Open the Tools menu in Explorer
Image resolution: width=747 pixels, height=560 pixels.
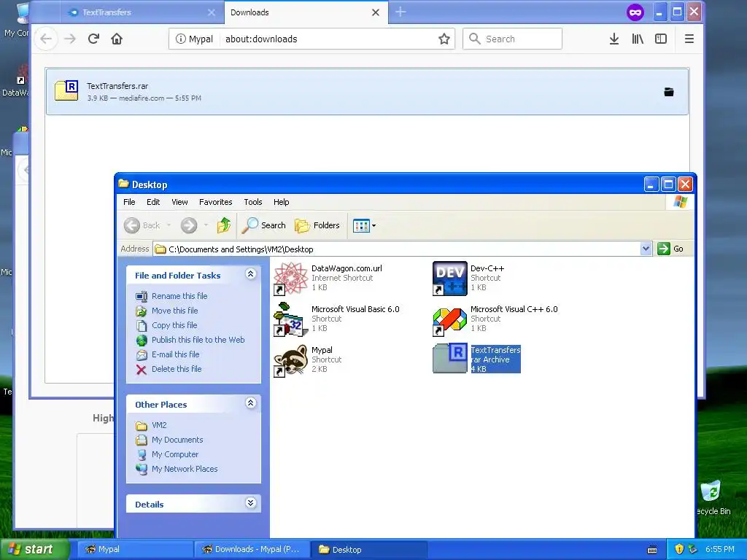pos(253,202)
